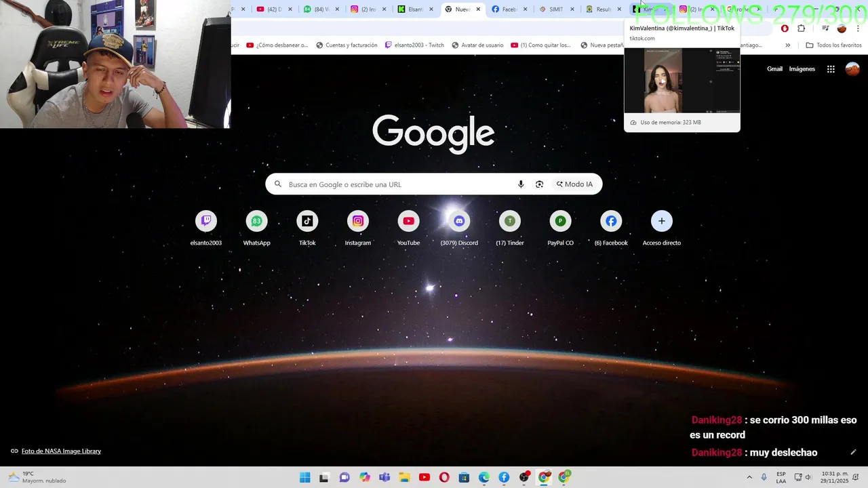
Task: Open Foto de NASA Image Library link
Action: click(61, 451)
